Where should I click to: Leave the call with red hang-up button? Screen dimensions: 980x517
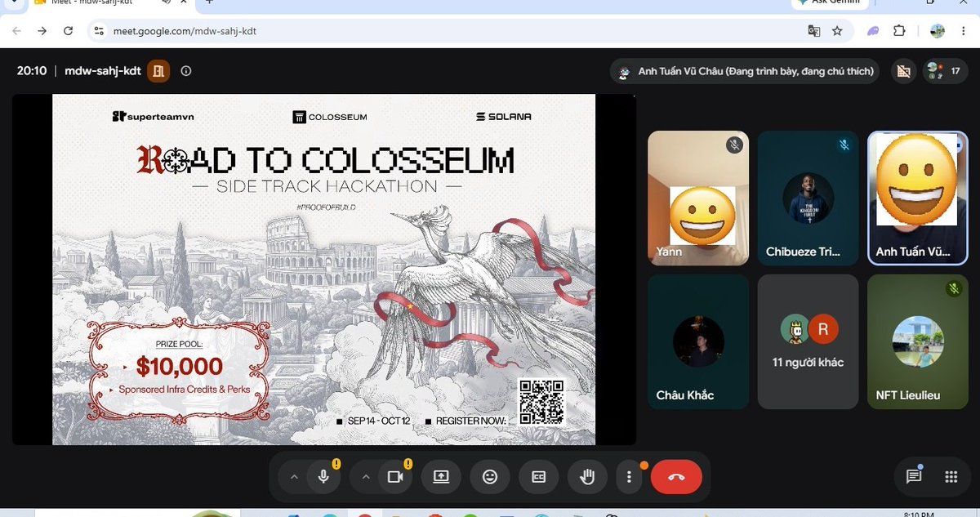click(676, 477)
